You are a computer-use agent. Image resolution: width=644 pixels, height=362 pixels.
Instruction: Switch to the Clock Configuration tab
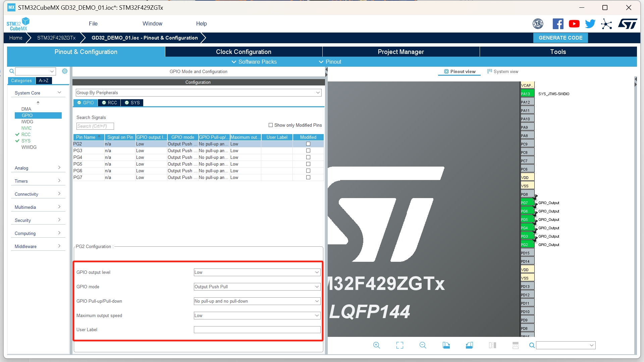(244, 52)
